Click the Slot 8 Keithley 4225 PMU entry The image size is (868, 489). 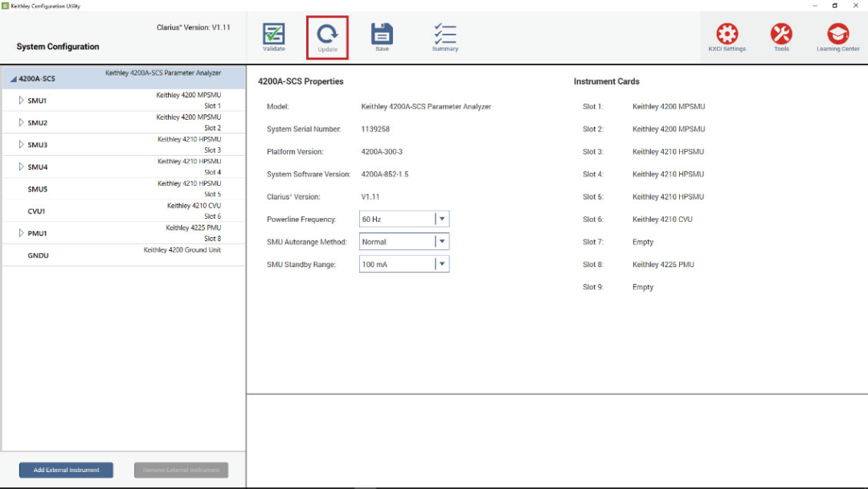tap(663, 265)
